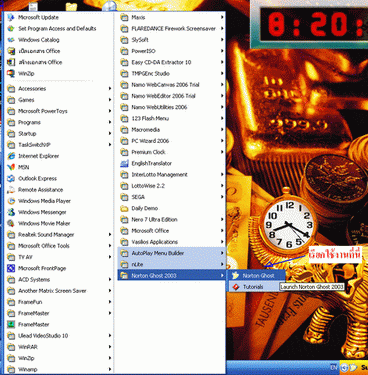Click the digital clock desktop widget
Viewport: 368px width, 375px height.
click(x=309, y=25)
